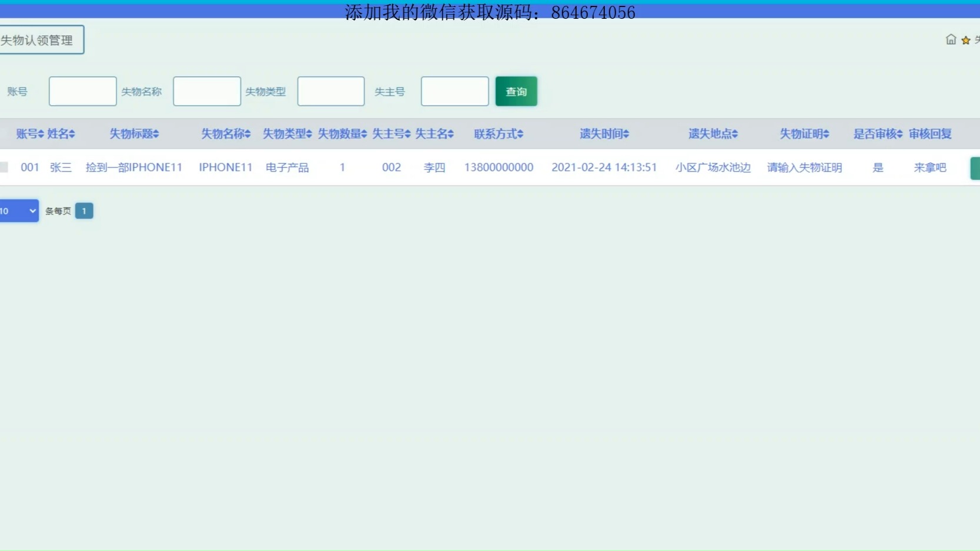Click the cell 捡到一部IPHONE11
The image size is (980, 551).
134,167
